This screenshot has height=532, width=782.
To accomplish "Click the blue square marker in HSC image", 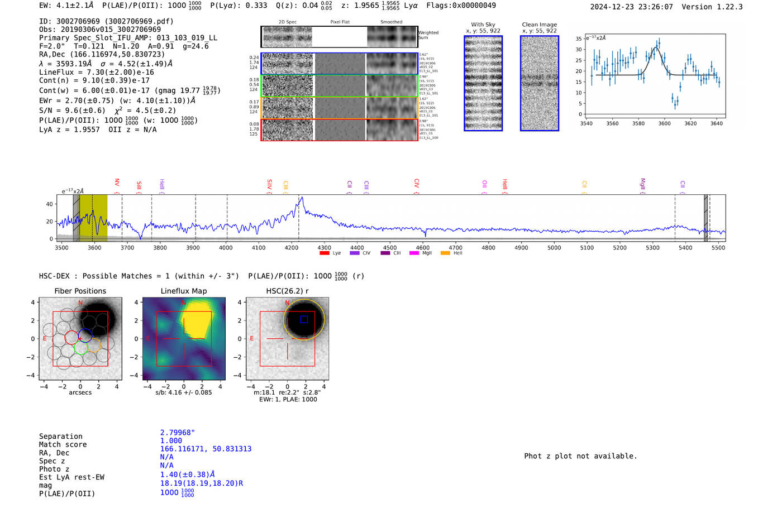I will coord(304,320).
